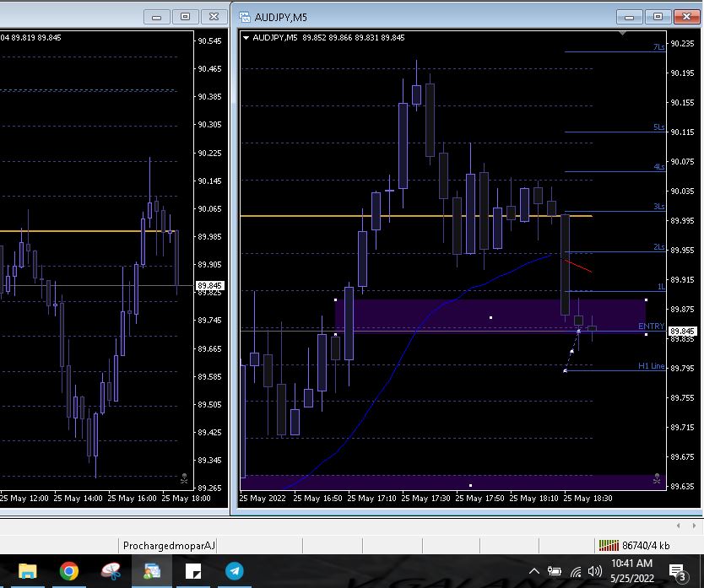Restore the AUDJPY,M5 chart window size

point(658,16)
